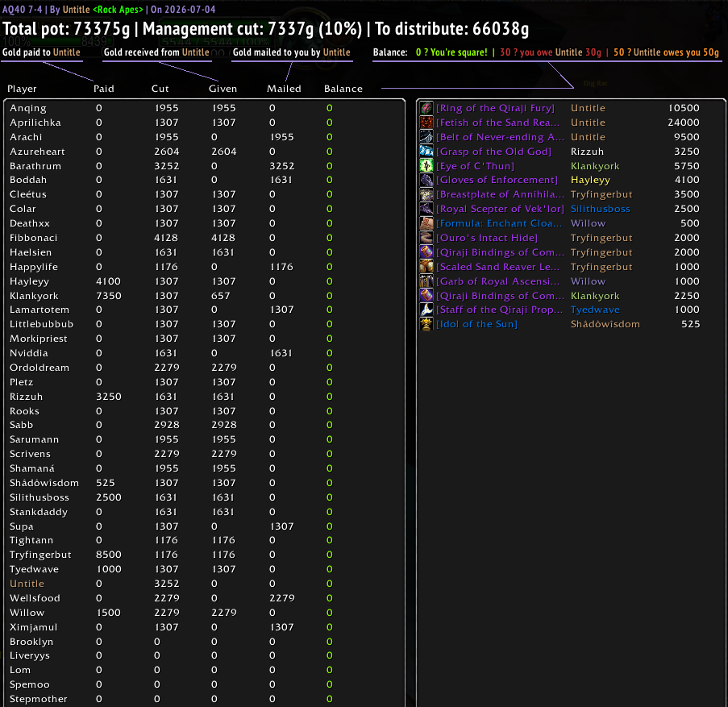This screenshot has width=728, height=707.
Task: Select the Klankyork name in the player list
Action: point(34,296)
